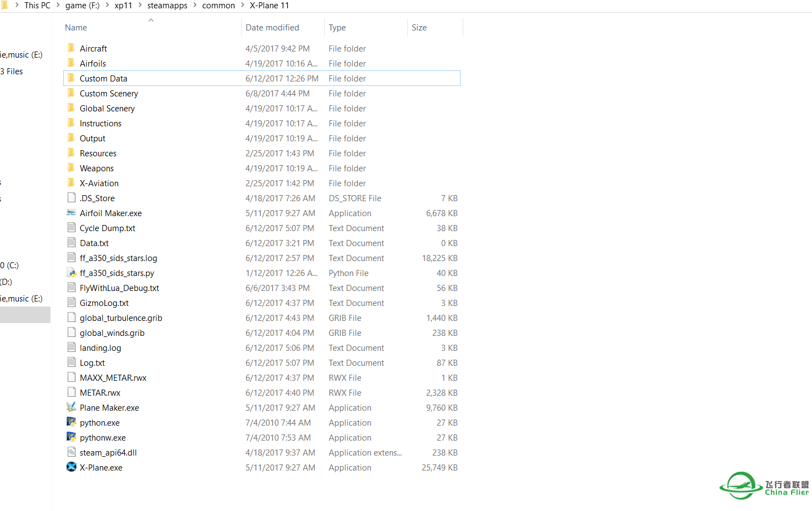Expand breadcrumb chevron after game (F:)
This screenshot has width=812, height=511.
[x=107, y=5]
